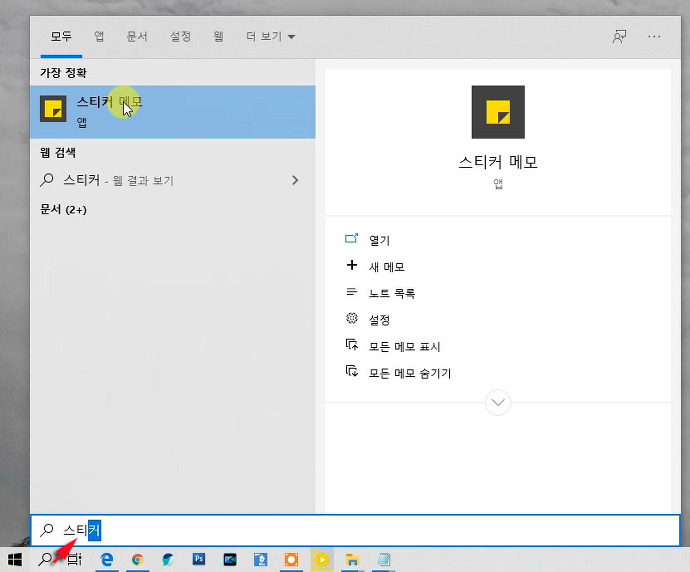Click 열기 to open Sticky Notes
The width and height of the screenshot is (690, 572).
[x=379, y=240]
